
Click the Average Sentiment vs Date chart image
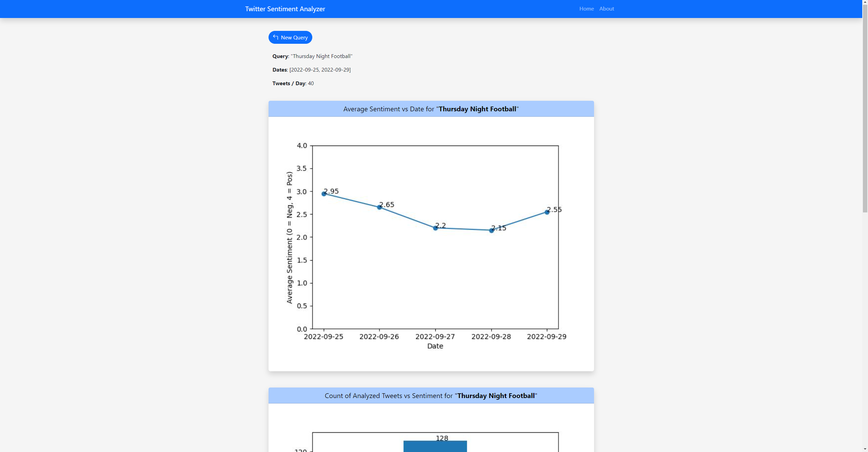coord(431,244)
